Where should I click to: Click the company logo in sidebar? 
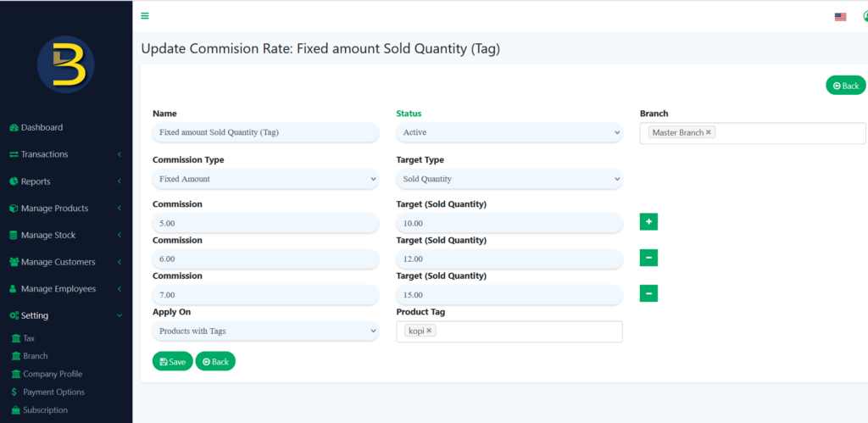(x=65, y=64)
